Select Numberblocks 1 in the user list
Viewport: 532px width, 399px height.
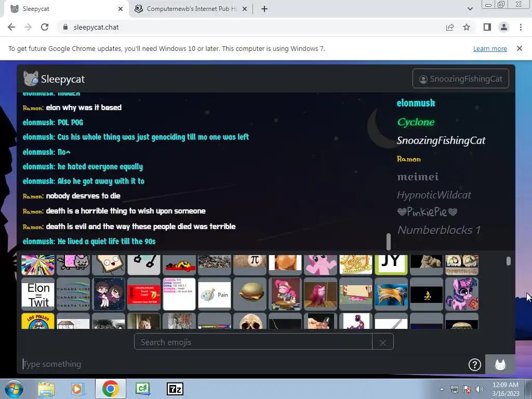438,230
